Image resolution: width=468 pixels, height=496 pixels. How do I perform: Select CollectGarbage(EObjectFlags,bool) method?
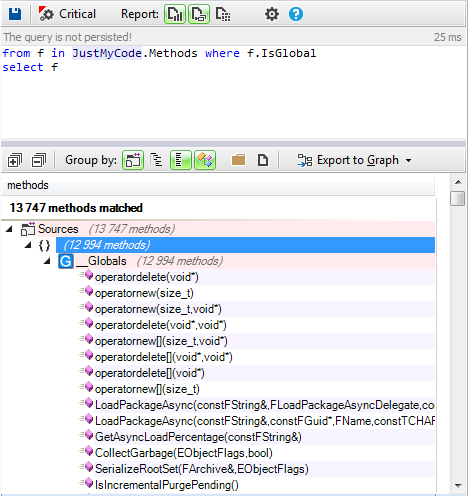[184, 453]
